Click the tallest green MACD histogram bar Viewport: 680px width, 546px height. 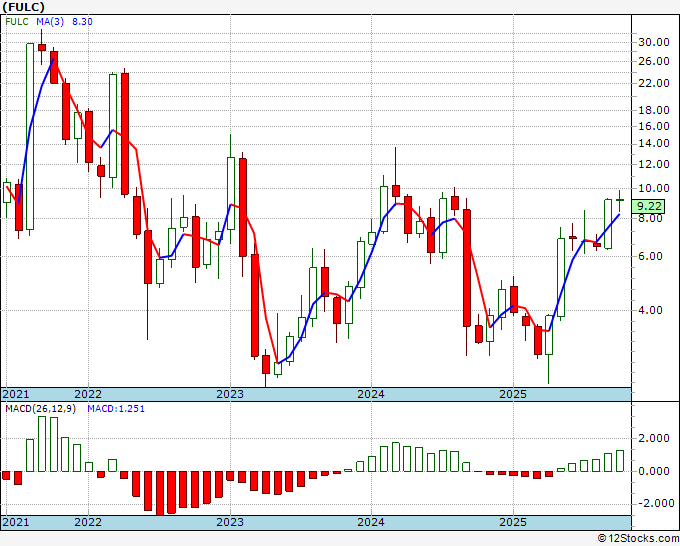[42, 444]
